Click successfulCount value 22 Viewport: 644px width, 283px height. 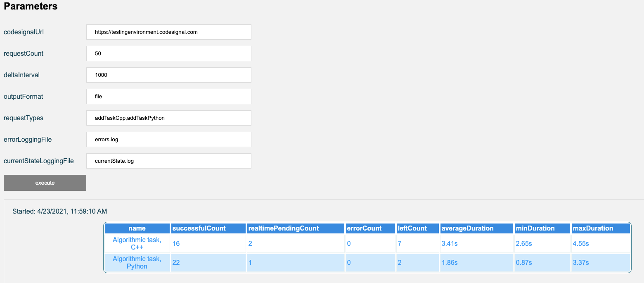point(176,263)
